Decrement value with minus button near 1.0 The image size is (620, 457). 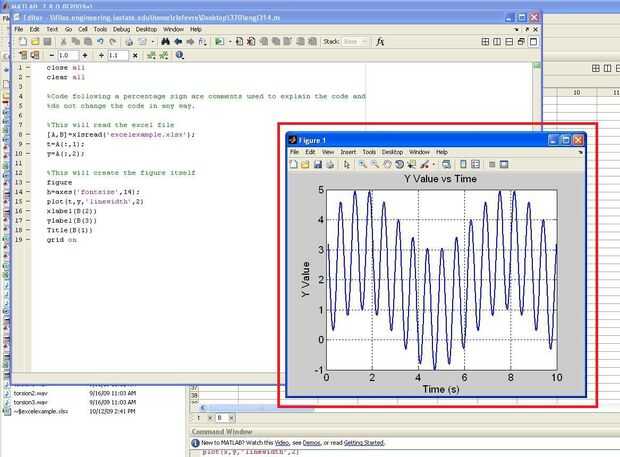pos(51,55)
